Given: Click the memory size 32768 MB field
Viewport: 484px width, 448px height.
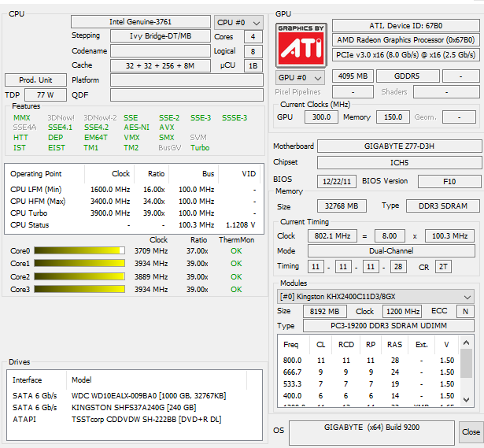Looking at the screenshot, I should (x=342, y=206).
